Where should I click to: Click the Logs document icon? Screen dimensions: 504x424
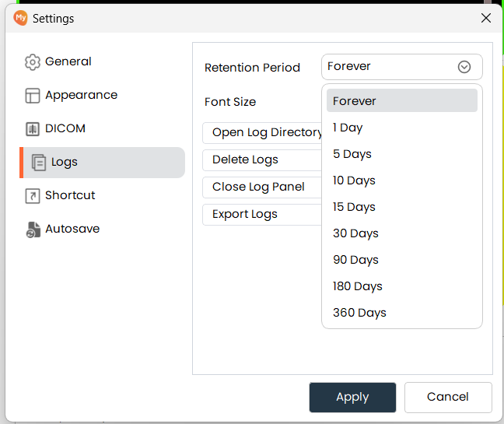pyautogui.click(x=38, y=163)
